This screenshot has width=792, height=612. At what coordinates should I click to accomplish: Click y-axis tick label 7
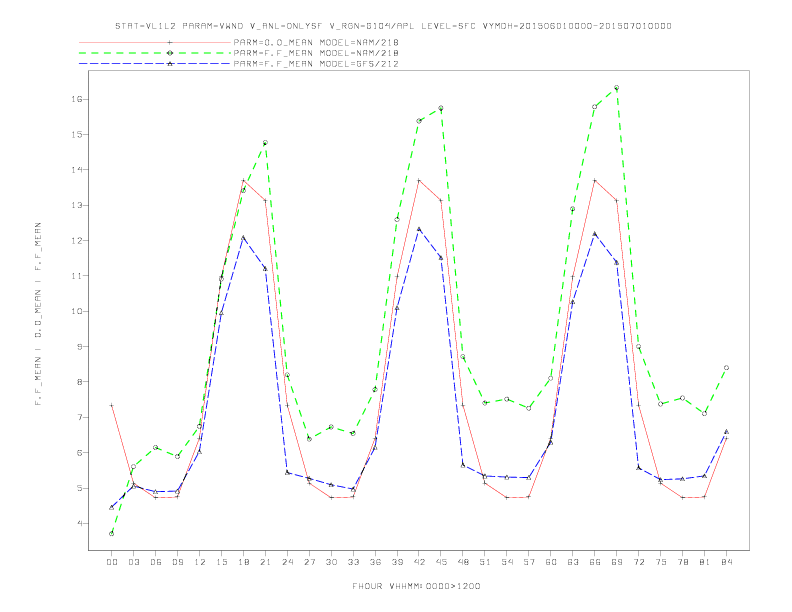(79, 417)
